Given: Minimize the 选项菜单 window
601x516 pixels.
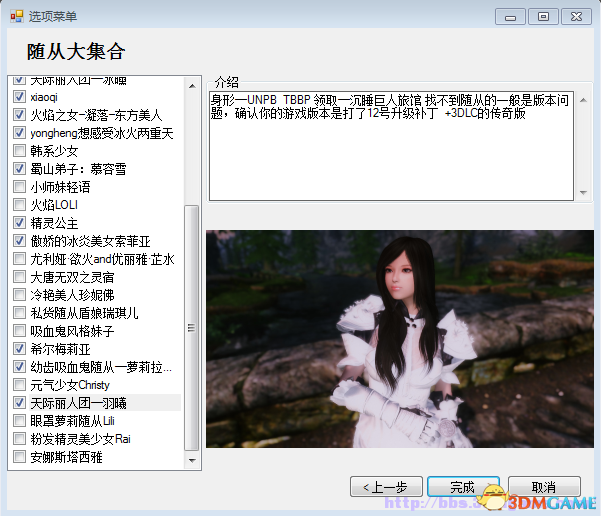Looking at the screenshot, I should point(510,17).
